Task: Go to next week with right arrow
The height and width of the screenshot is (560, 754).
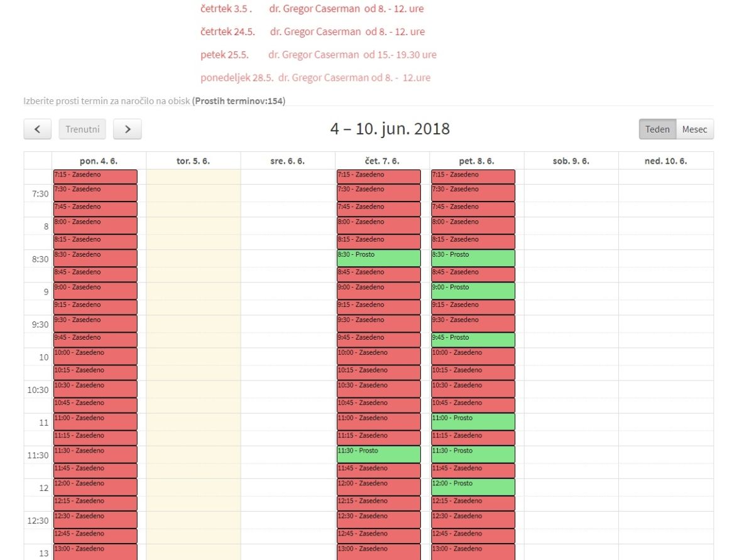Action: tap(128, 129)
